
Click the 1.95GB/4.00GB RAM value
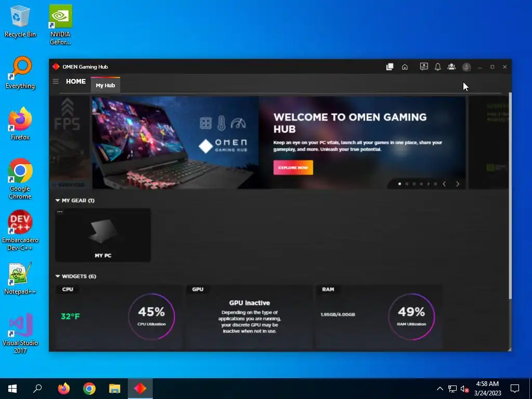[x=338, y=314]
